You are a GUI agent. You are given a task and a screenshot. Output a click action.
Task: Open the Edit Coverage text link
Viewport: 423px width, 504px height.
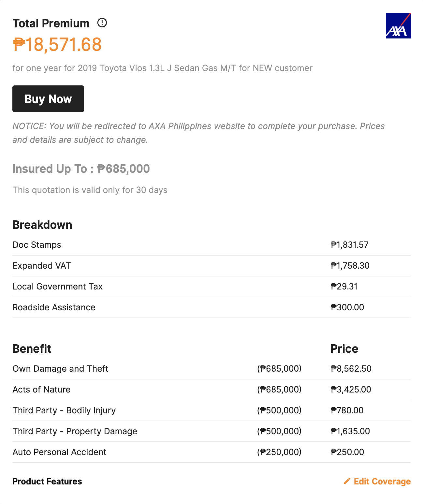(382, 482)
